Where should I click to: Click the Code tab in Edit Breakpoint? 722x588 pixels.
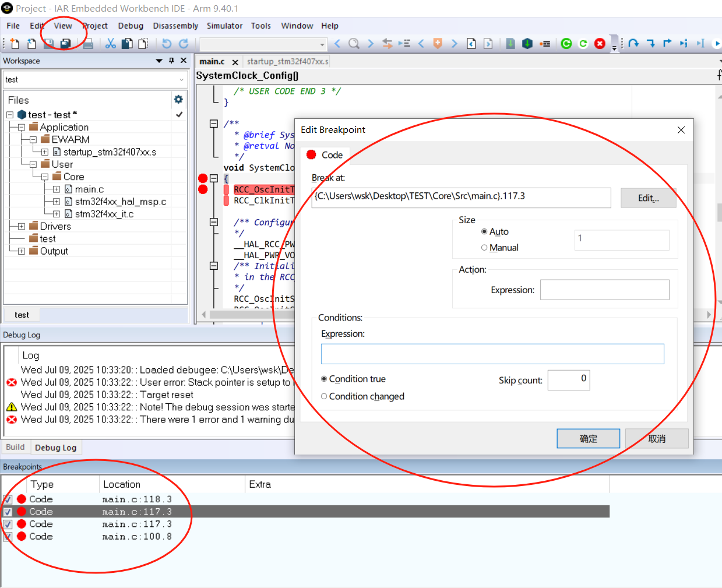[x=326, y=154]
